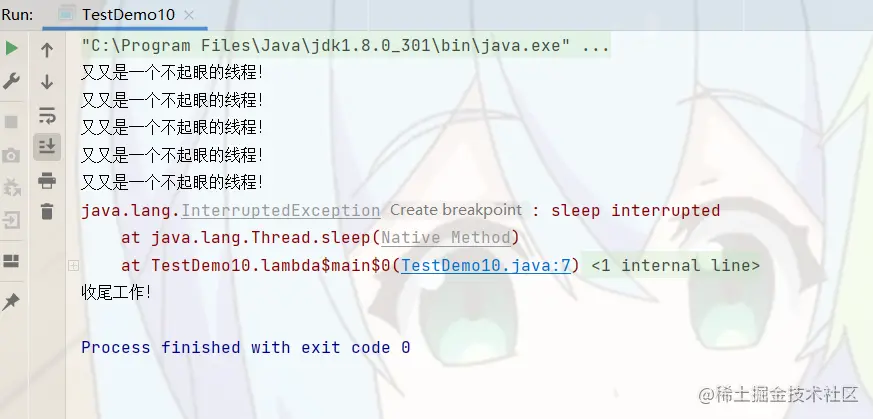Click the print console output icon

[x=47, y=180]
